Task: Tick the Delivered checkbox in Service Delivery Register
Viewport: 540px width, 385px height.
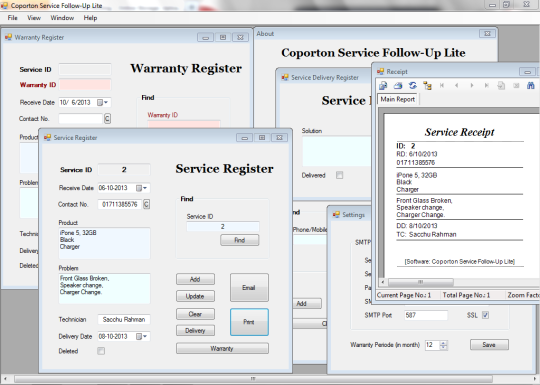Action: coord(340,175)
